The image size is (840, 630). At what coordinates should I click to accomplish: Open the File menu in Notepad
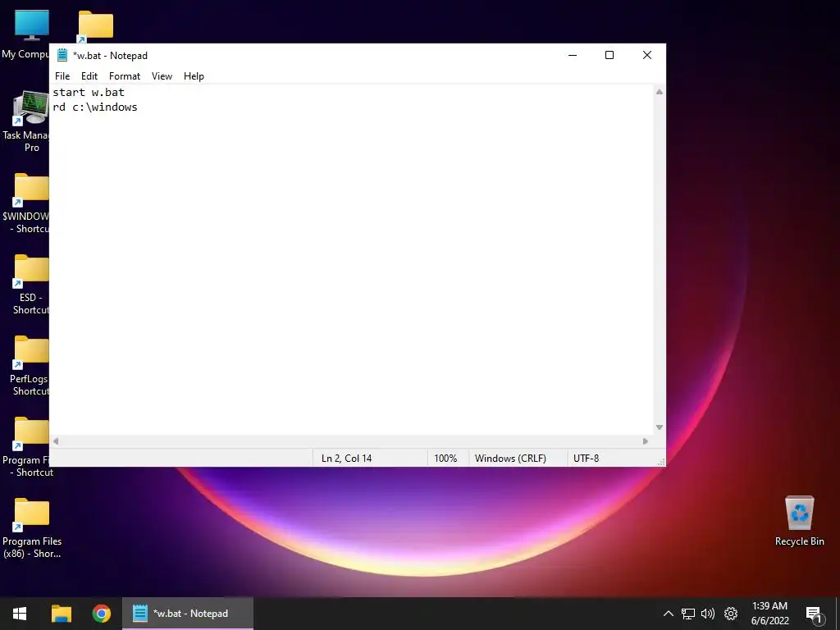point(62,76)
